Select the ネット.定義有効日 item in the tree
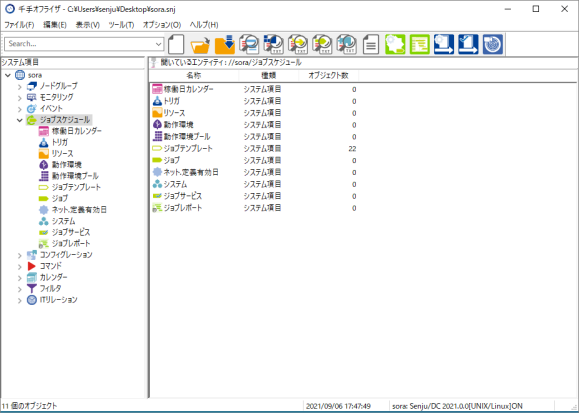Screen dimensions: 579x413 pyautogui.click(x=79, y=210)
